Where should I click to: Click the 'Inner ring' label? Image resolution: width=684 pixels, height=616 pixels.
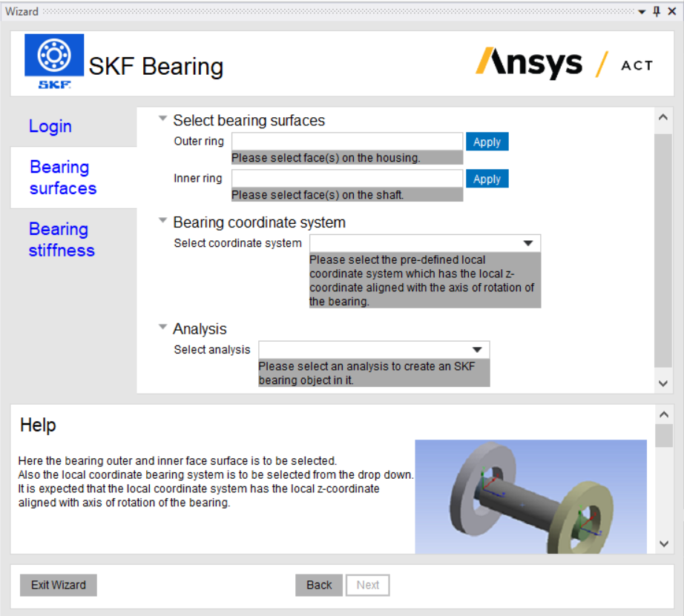click(x=198, y=179)
